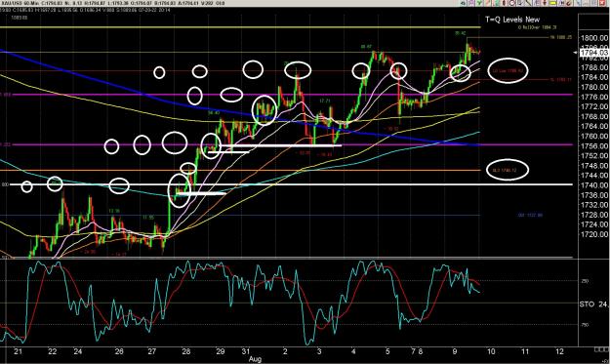
Task: Click the green checkmark toolbar icon
Action: (x=479, y=3)
